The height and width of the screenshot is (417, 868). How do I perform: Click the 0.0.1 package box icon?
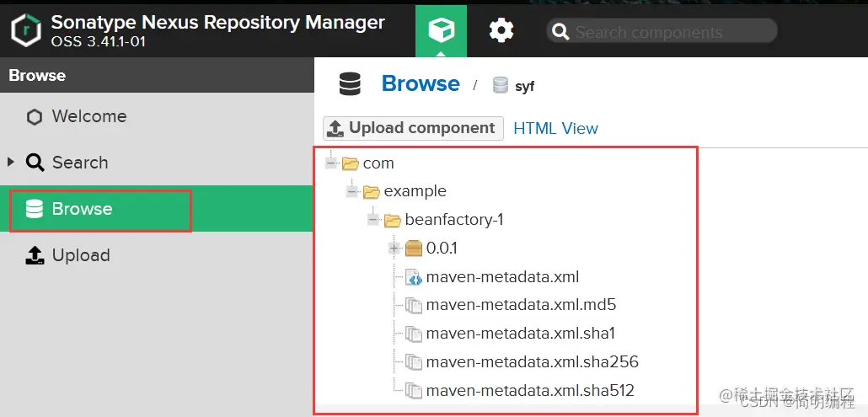(414, 249)
